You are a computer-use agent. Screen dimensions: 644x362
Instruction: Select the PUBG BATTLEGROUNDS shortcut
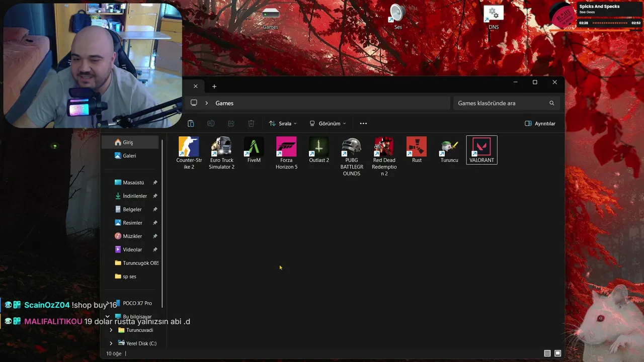pyautogui.click(x=352, y=156)
